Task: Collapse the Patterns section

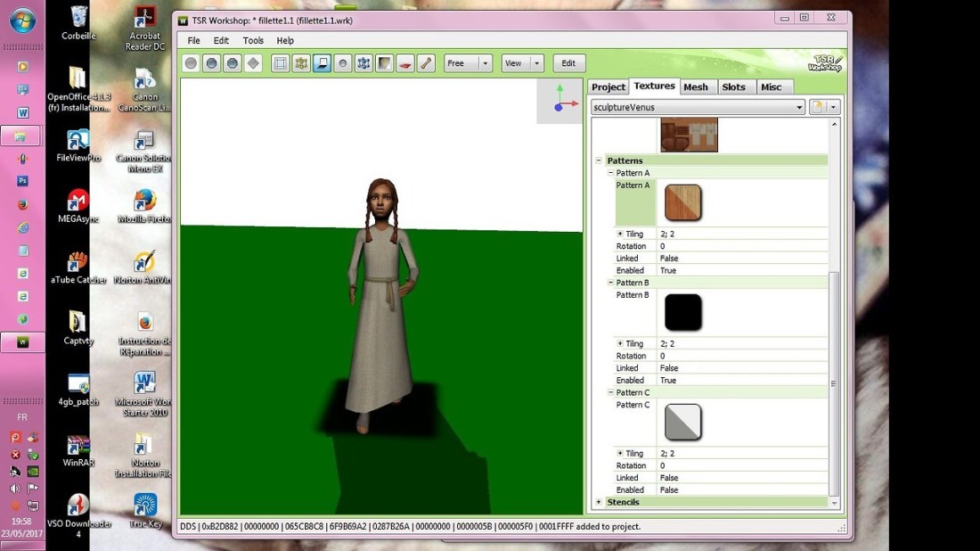Action: click(x=599, y=160)
